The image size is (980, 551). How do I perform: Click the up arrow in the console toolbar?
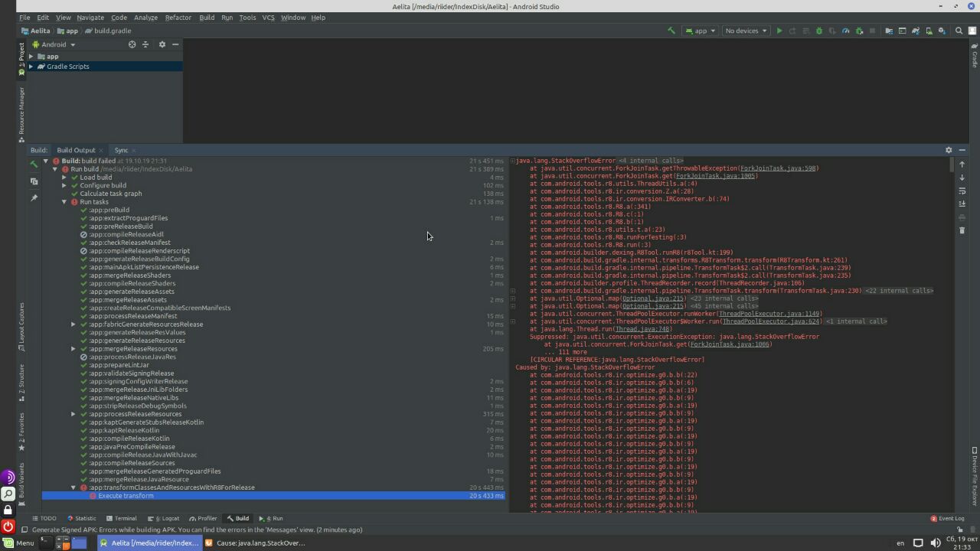[x=962, y=164]
